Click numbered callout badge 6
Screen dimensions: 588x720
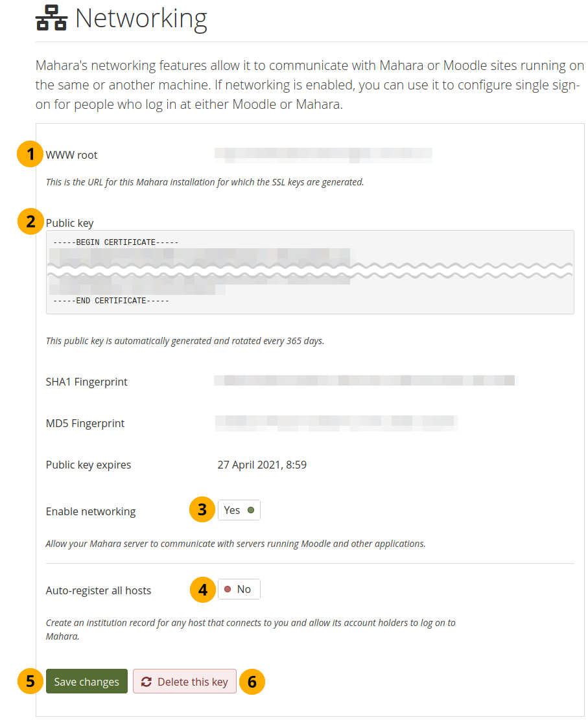[x=253, y=682]
